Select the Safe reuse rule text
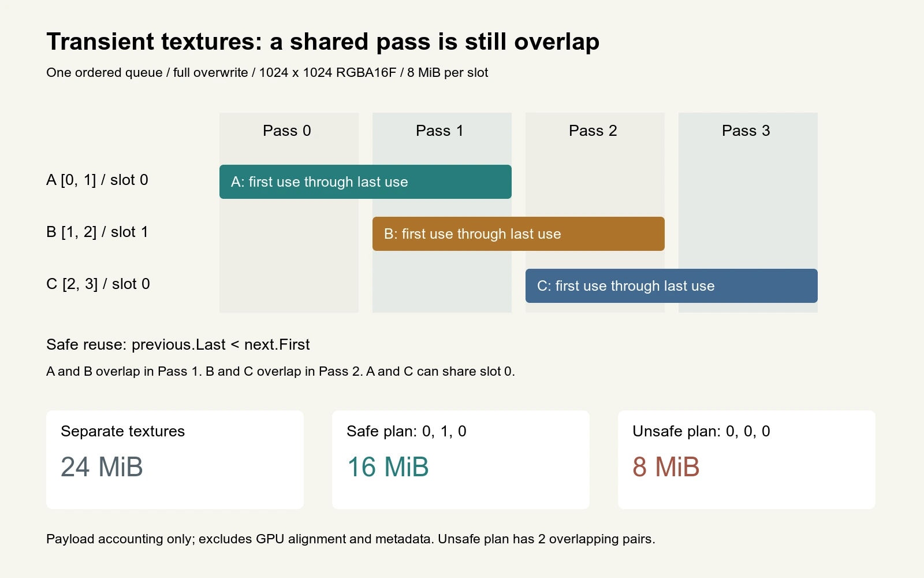 pyautogui.click(x=178, y=344)
